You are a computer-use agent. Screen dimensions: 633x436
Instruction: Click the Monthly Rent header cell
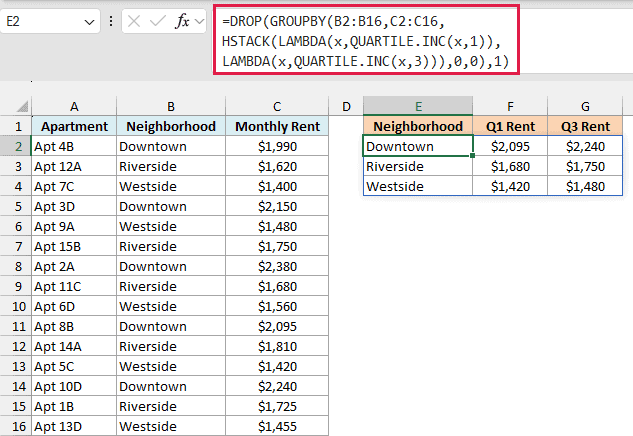point(277,126)
